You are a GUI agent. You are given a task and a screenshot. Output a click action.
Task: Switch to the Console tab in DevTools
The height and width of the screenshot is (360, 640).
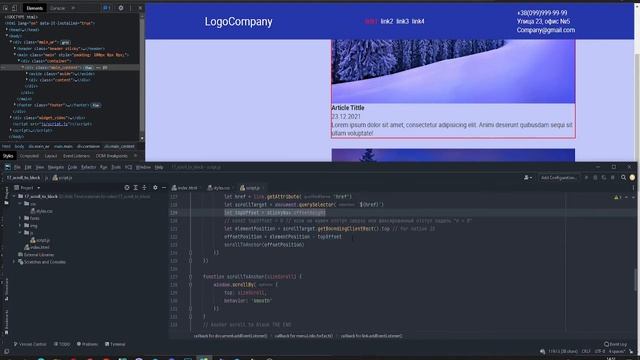[x=58, y=8]
